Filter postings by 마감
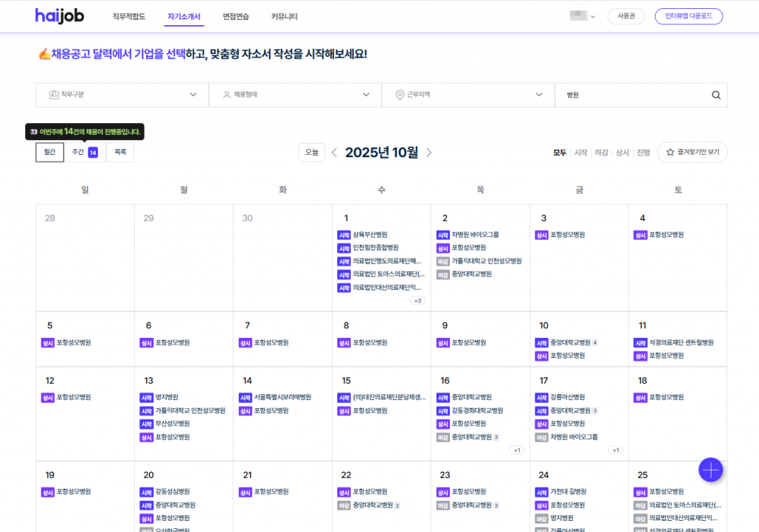Viewport: 759px width, 532px height. [602, 153]
